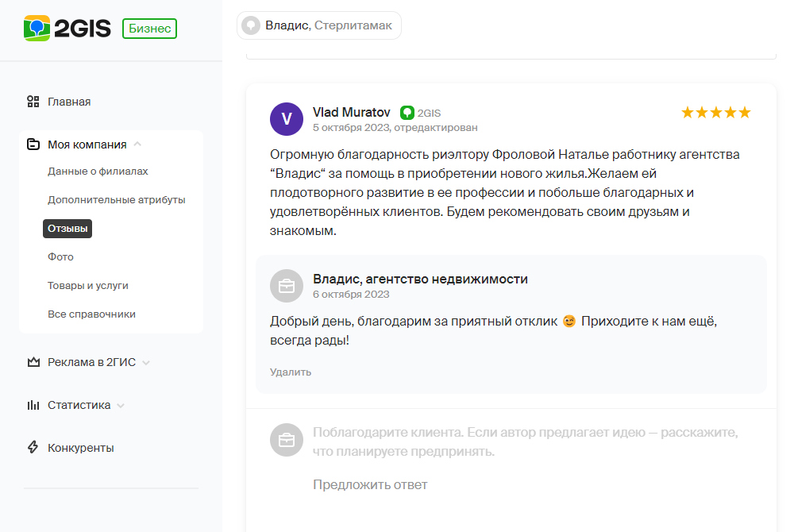Open the Главная dashboard icon
Image resolution: width=794 pixels, height=532 pixels.
pos(33,102)
